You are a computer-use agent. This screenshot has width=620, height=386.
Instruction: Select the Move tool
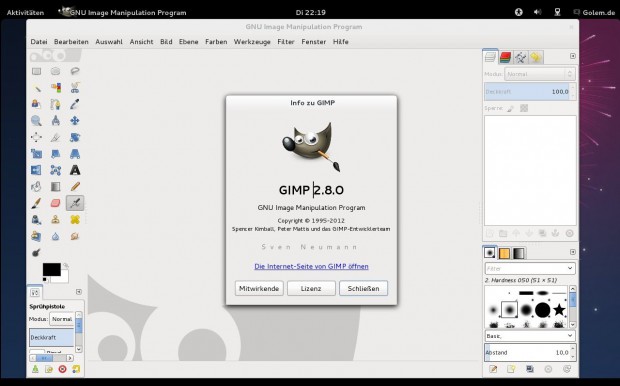[x=75, y=121]
